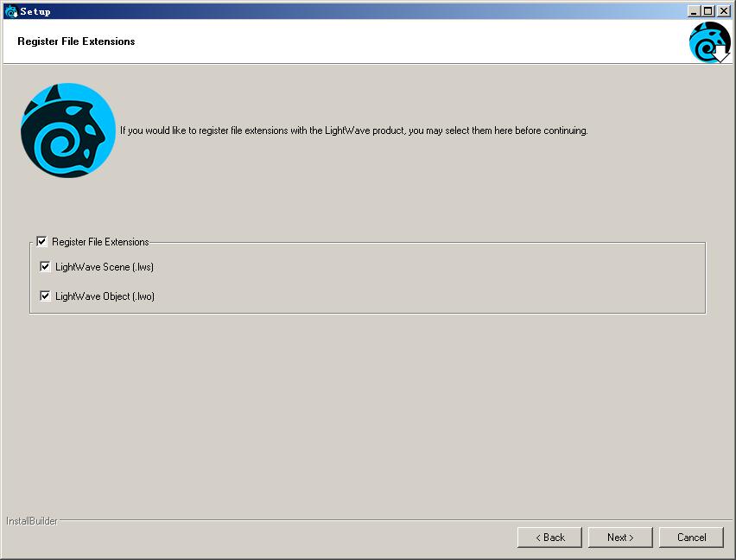Toggle the LightWave Scene (.lws) checkbox
The width and height of the screenshot is (736, 560).
[x=45, y=267]
